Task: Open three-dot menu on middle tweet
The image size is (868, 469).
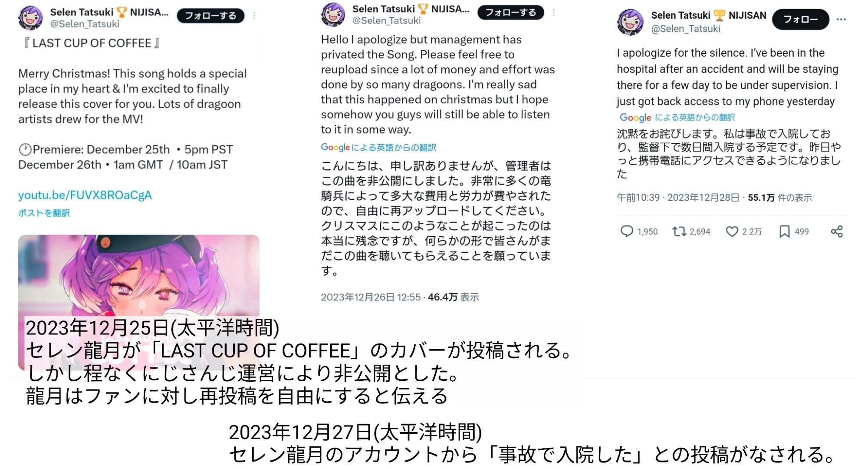Action: pyautogui.click(x=554, y=13)
